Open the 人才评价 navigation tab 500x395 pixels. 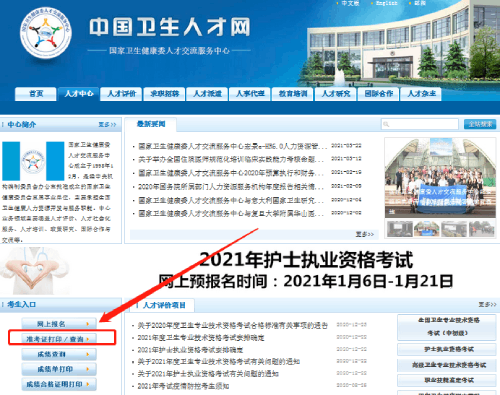pos(122,94)
